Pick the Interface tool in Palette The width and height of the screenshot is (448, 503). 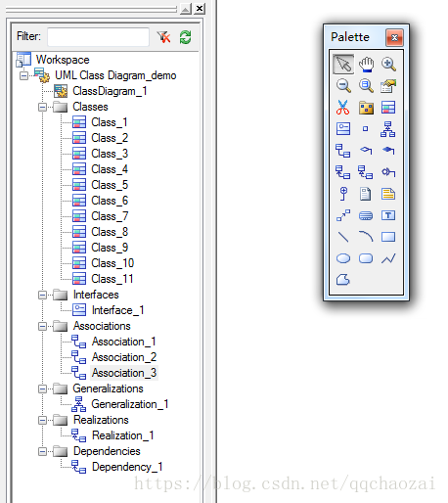point(343,128)
